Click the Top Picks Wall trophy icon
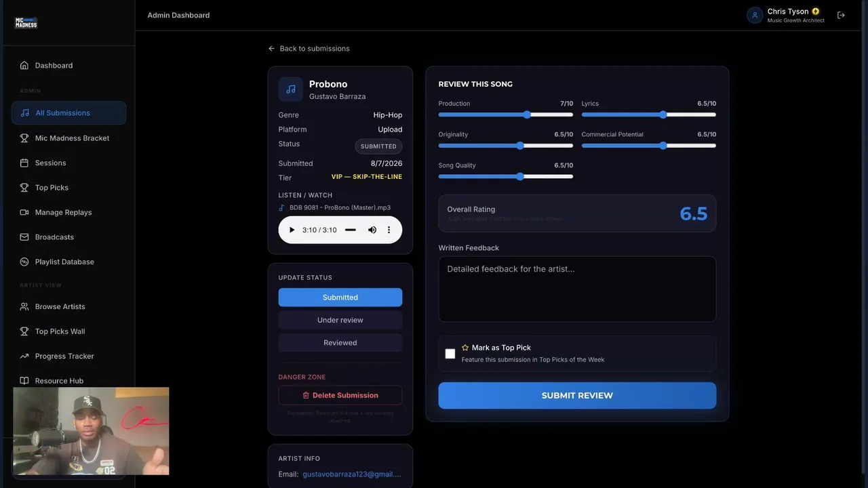Image resolution: width=868 pixels, height=488 pixels. click(x=24, y=331)
